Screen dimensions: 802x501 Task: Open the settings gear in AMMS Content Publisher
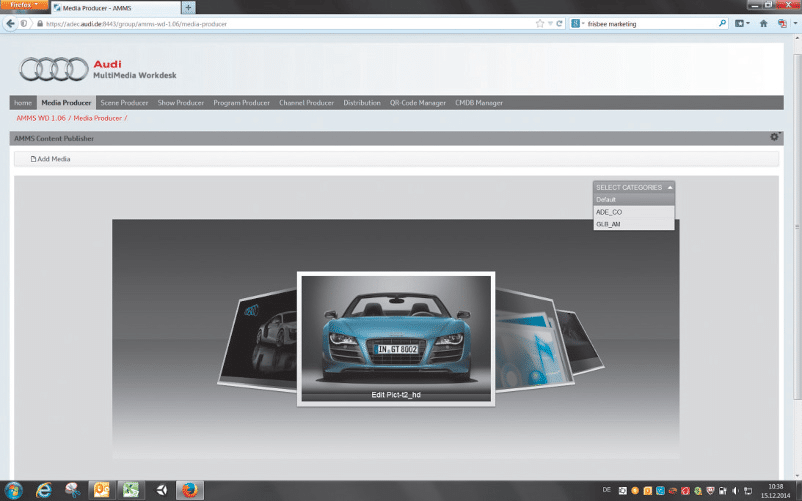tap(774, 136)
